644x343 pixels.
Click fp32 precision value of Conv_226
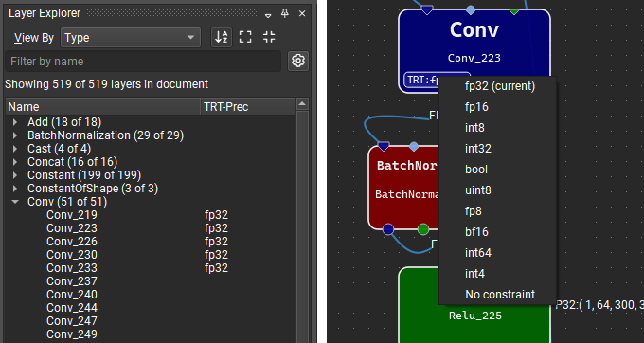[x=216, y=241]
